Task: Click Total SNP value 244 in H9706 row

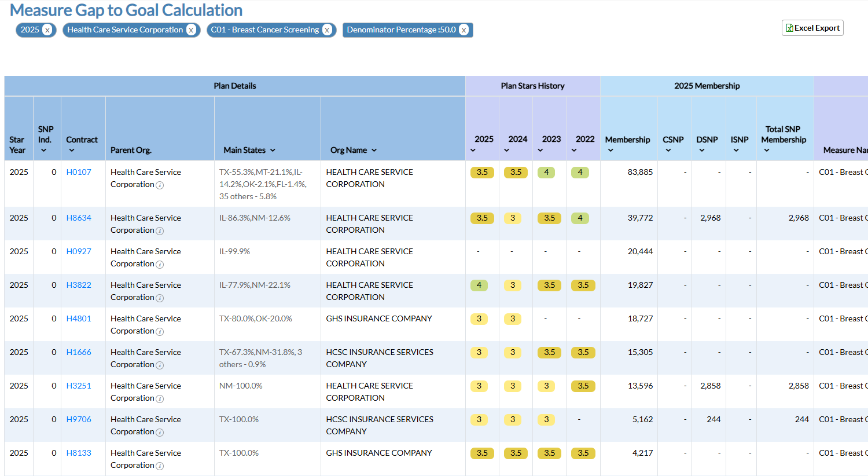Action: click(x=801, y=419)
